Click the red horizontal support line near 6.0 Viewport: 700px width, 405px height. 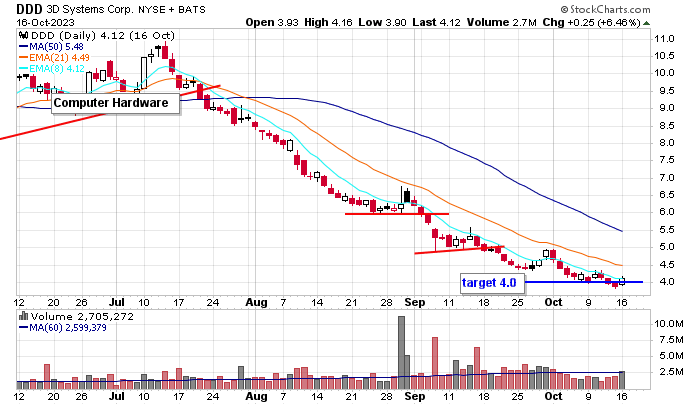coord(396,214)
